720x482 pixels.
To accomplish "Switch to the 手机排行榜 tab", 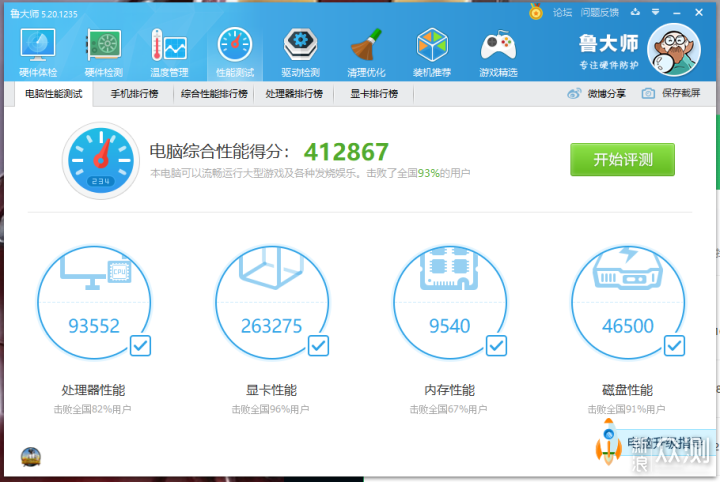I will pyautogui.click(x=134, y=94).
